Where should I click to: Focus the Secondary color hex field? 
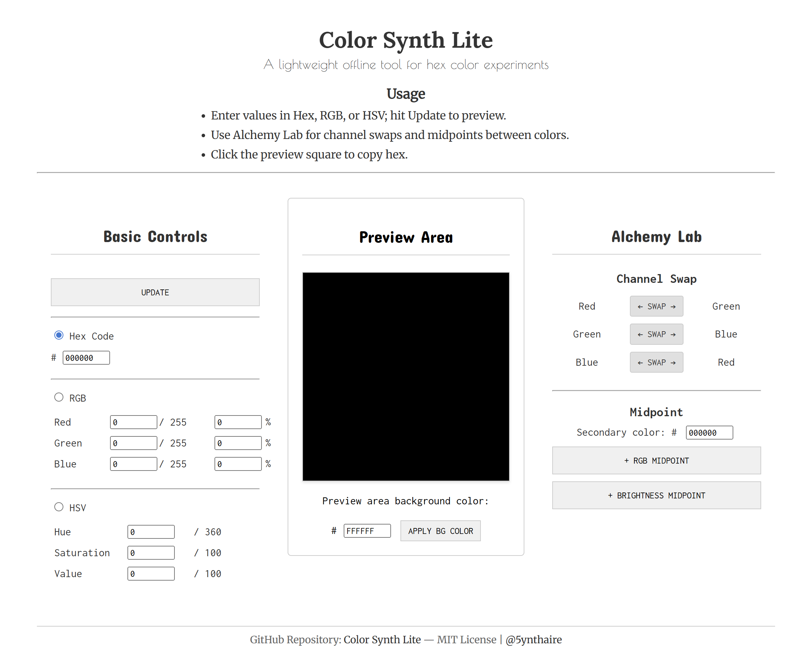pyautogui.click(x=709, y=433)
